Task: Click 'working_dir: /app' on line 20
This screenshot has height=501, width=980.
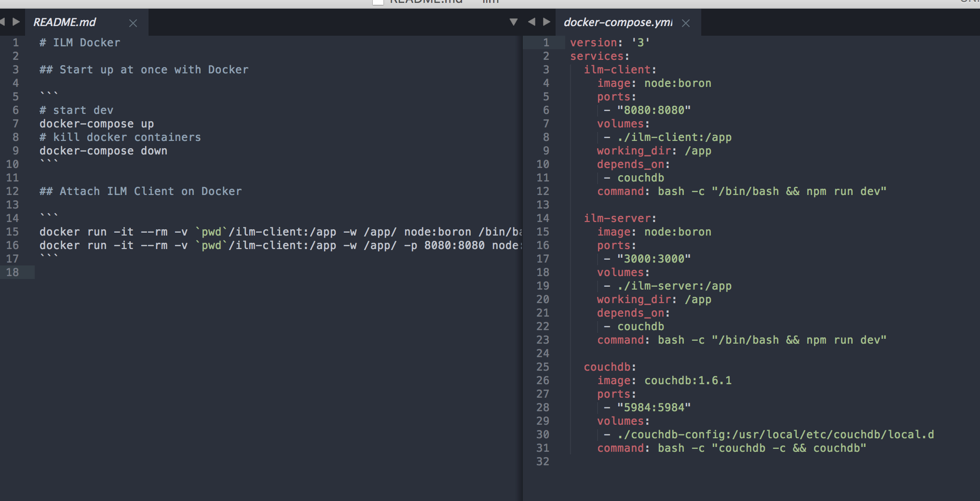Action: 654,299
